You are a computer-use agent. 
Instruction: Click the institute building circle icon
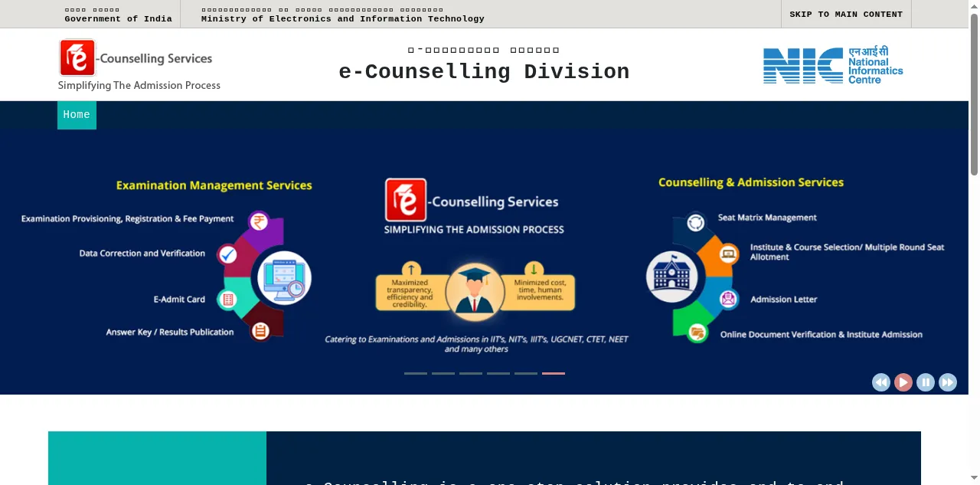pos(672,277)
